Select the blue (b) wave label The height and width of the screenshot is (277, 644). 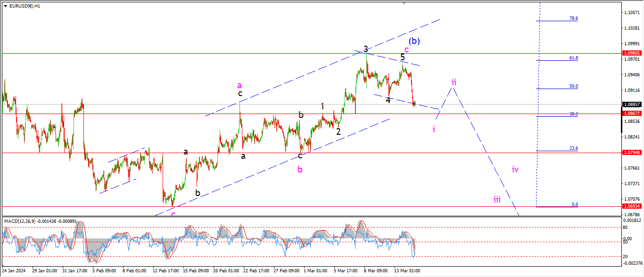[414, 41]
